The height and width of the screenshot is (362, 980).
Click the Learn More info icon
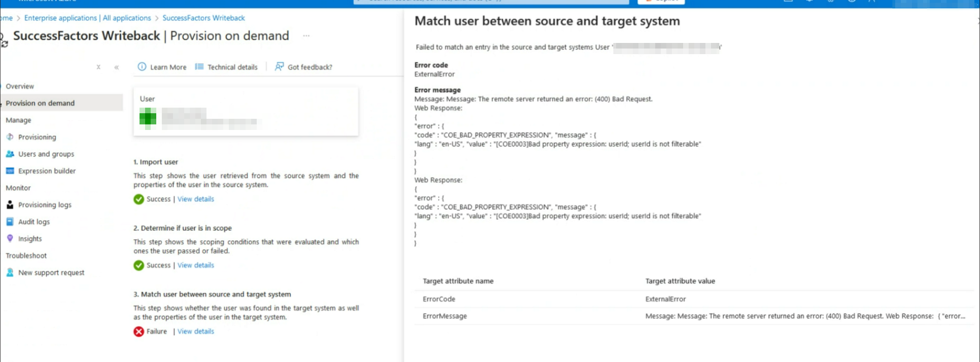tap(142, 67)
